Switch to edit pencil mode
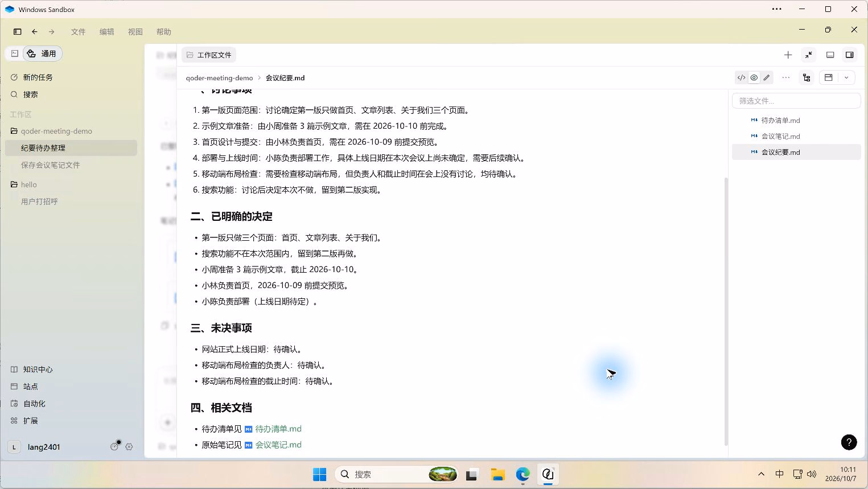 tap(767, 78)
